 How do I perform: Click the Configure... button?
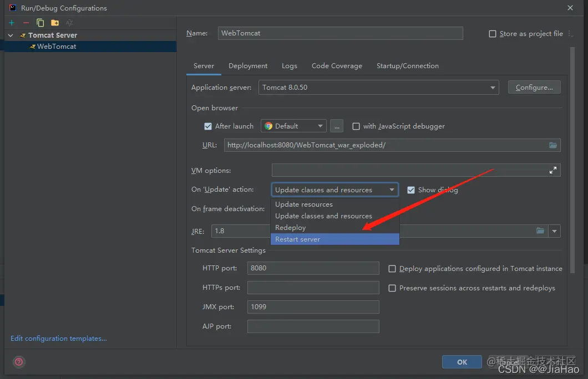[534, 87]
